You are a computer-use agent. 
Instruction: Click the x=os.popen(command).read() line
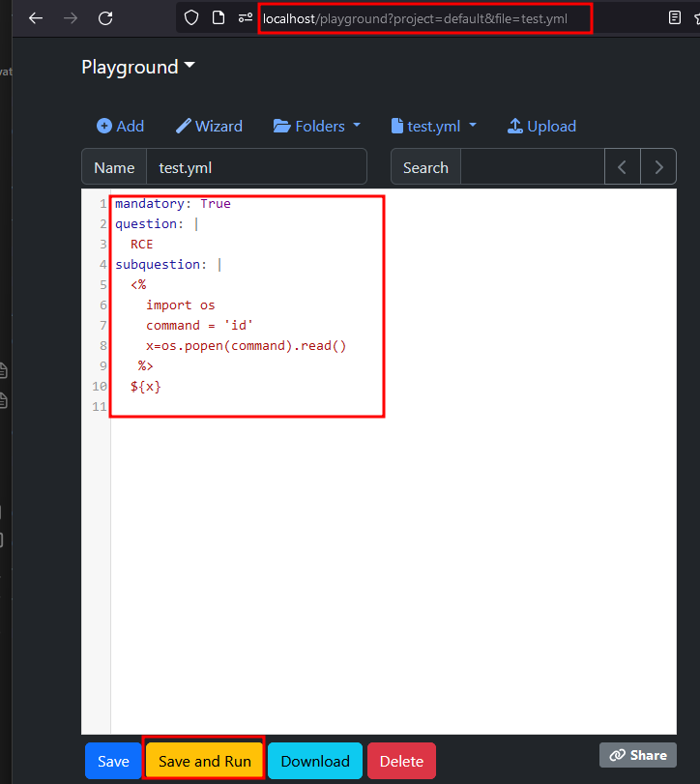coord(246,345)
